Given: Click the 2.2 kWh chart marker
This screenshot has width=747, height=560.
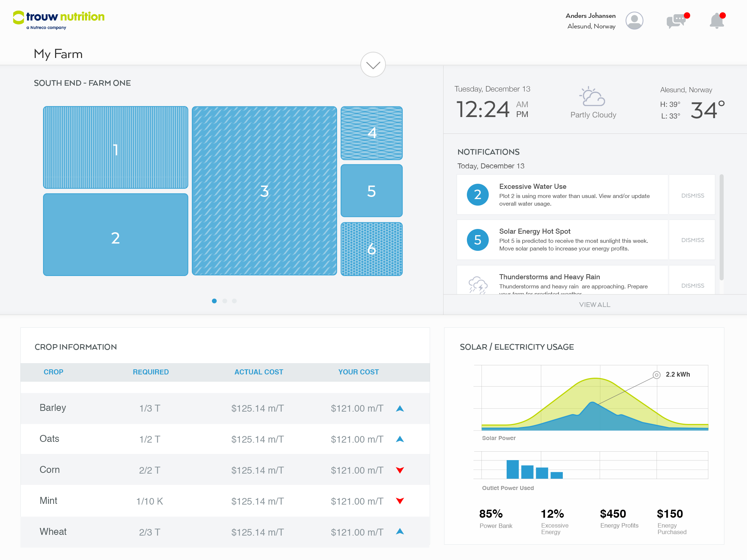Looking at the screenshot, I should (x=657, y=375).
